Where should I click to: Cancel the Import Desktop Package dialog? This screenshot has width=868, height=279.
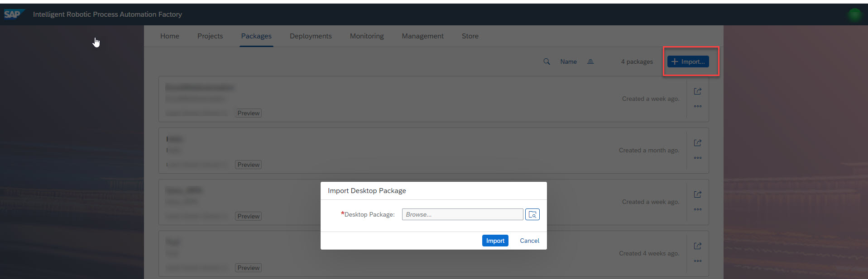529,241
